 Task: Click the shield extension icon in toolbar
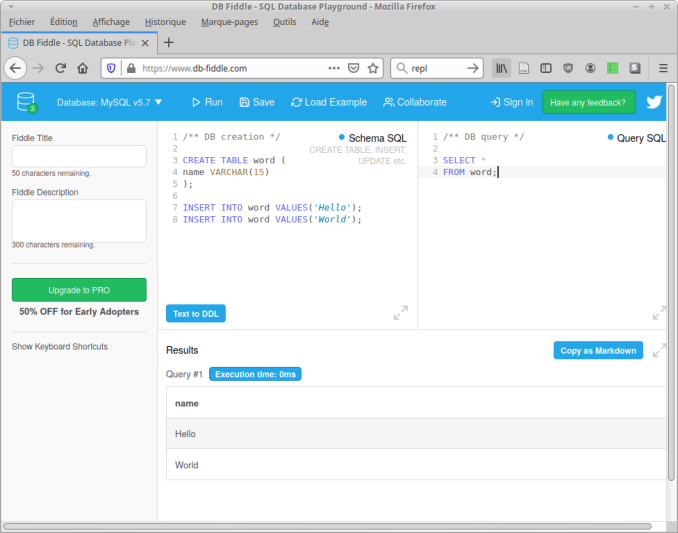[568, 68]
